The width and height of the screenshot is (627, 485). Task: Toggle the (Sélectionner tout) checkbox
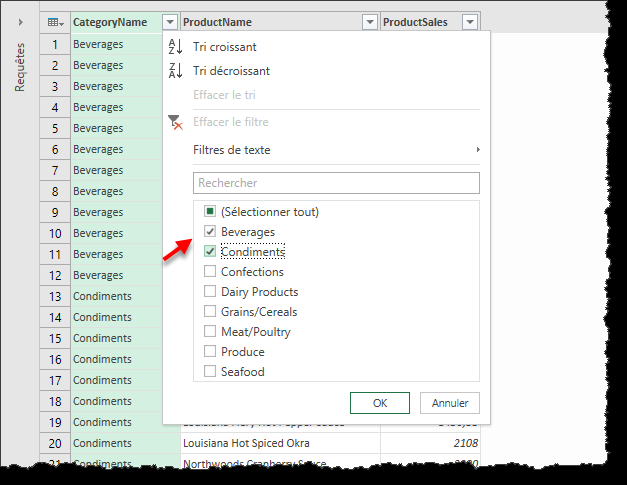click(x=210, y=212)
